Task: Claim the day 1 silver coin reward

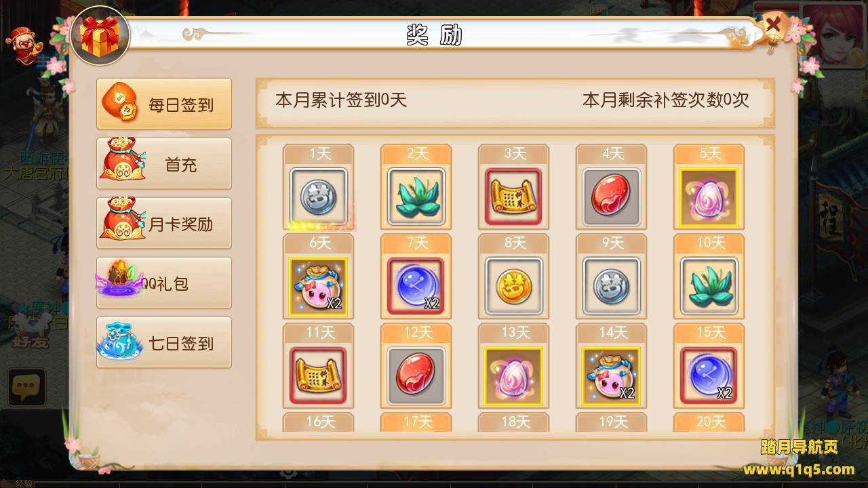Action: tap(318, 197)
